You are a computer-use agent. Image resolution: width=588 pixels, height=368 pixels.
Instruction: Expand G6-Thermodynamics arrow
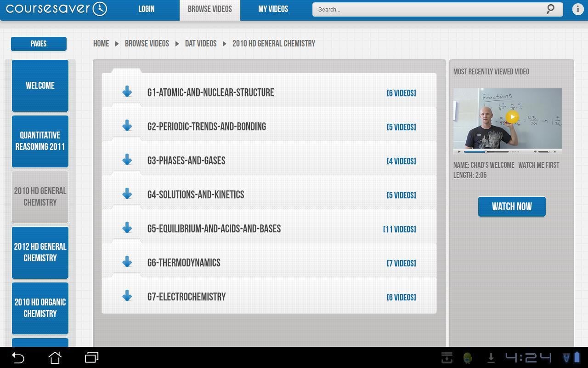(x=127, y=262)
